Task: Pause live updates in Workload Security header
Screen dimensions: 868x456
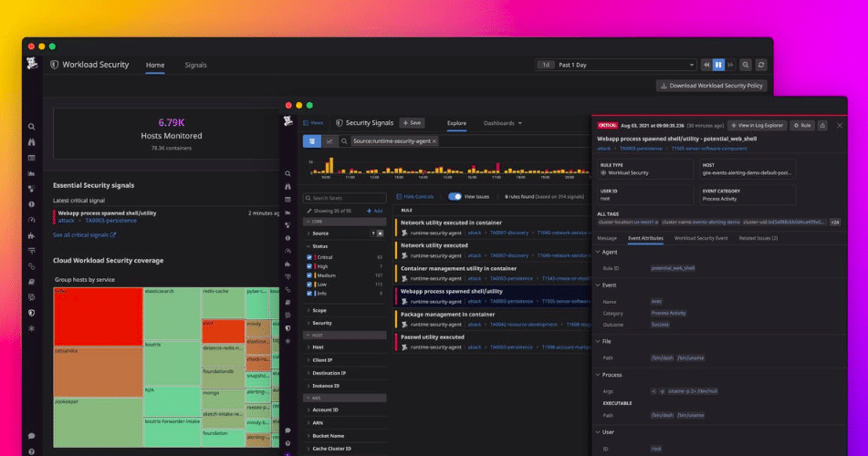Action: point(718,65)
